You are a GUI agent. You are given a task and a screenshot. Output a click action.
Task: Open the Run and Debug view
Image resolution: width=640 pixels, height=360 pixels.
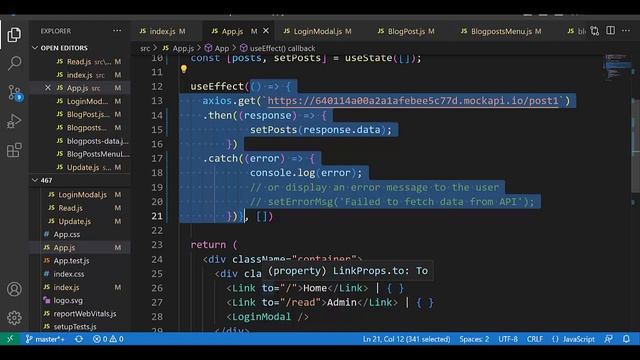point(14,121)
